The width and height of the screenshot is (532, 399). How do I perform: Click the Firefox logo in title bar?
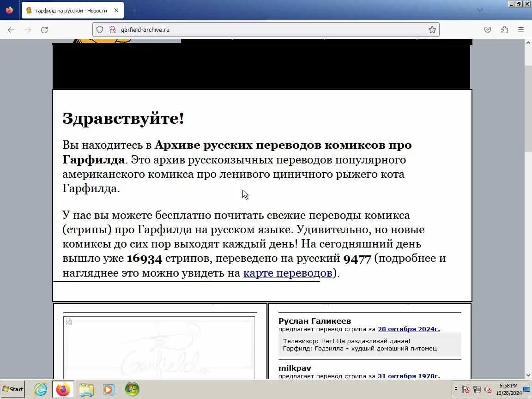click(9, 10)
